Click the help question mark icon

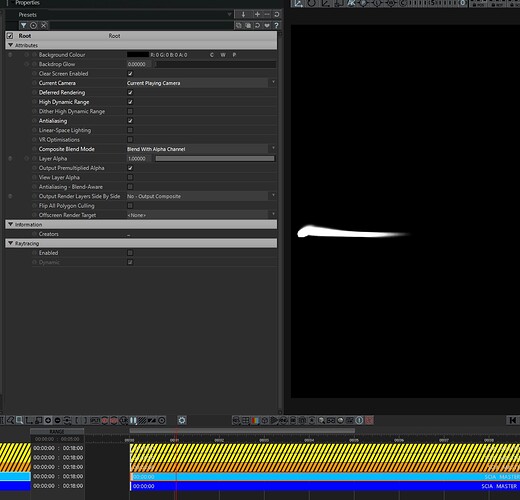[276, 25]
